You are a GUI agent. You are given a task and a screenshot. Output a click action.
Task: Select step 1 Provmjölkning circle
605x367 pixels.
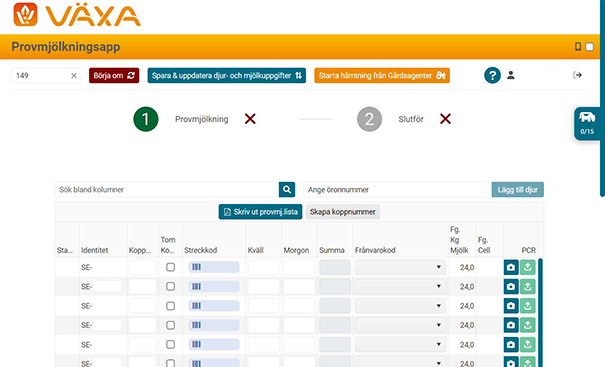click(146, 119)
